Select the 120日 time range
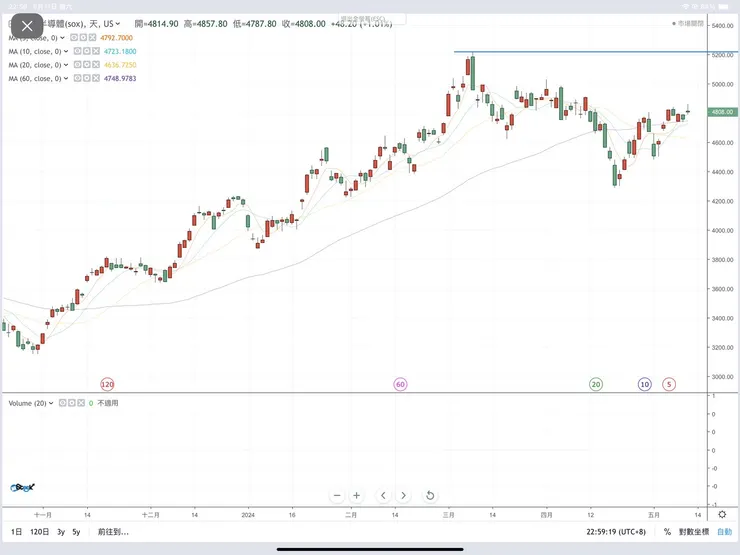The width and height of the screenshot is (740, 555). (x=40, y=532)
